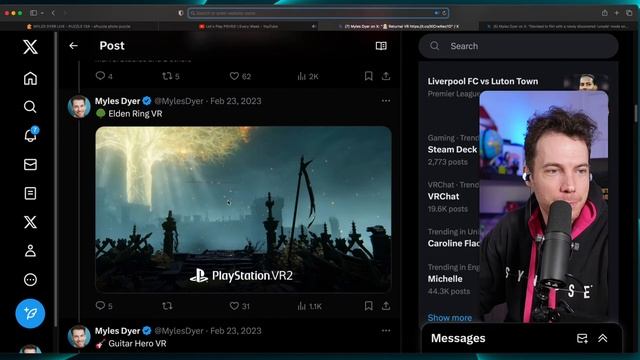Screen dimensions: 640x360
Task: Switch to the YouTube tab
Action: tap(239, 26)
